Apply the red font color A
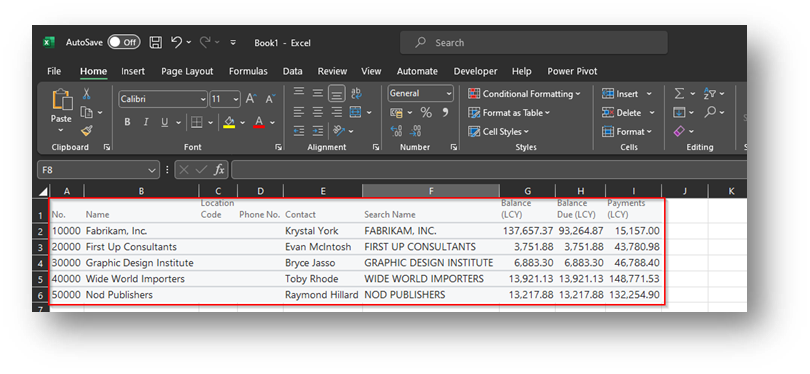Viewport: 810px width, 374px height. coord(259,122)
